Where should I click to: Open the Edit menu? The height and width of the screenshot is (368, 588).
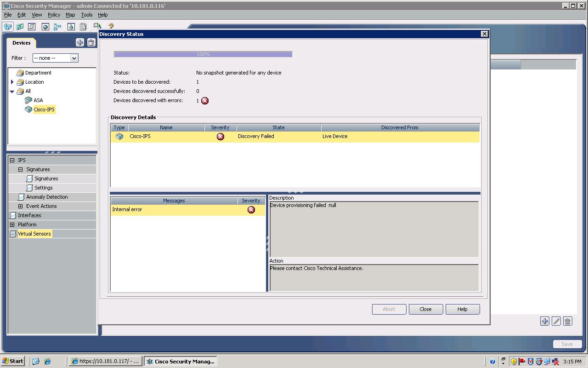[x=22, y=15]
